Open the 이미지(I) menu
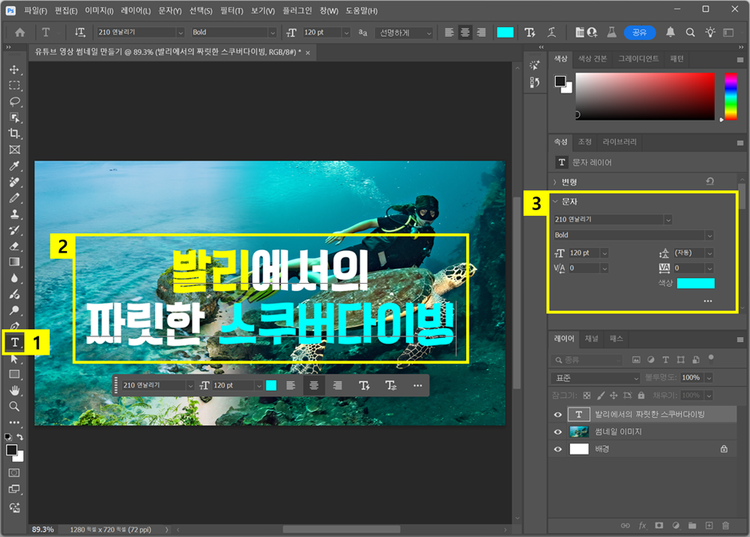The width and height of the screenshot is (750, 537). pos(99,10)
